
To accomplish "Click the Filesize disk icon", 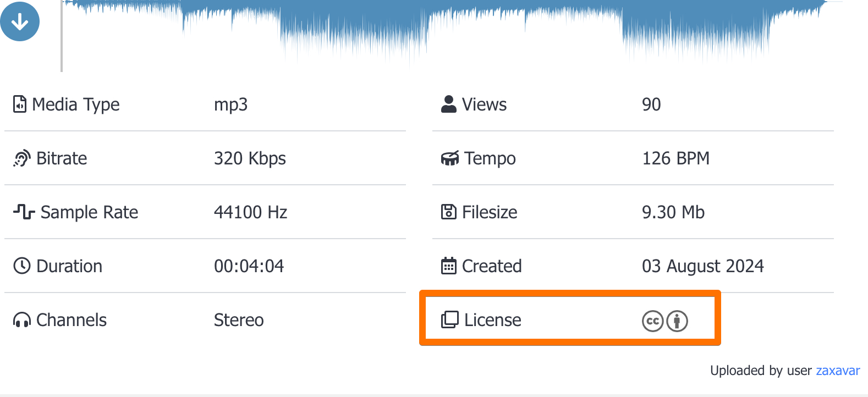I will pos(449,212).
